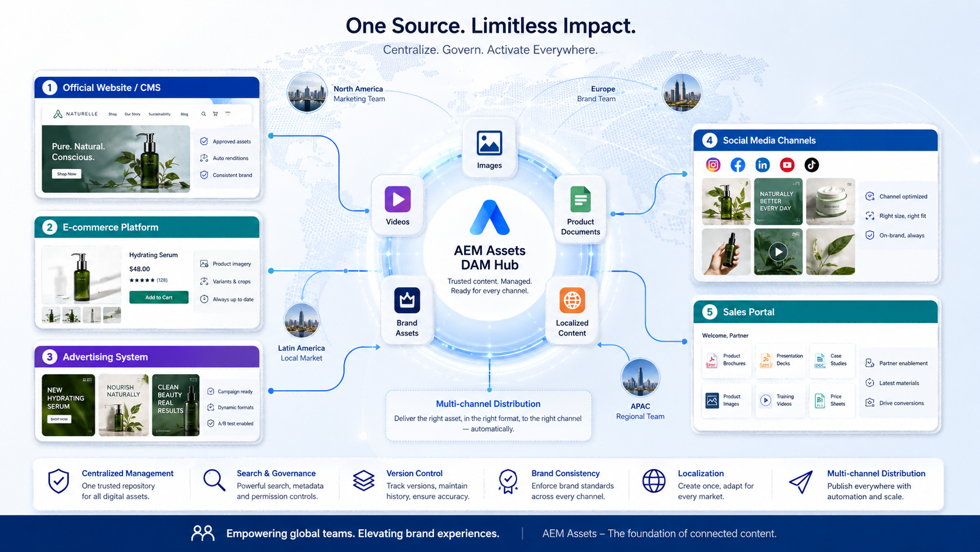Click the Version Control layers icon
This screenshot has width=980, height=552.
point(363,481)
